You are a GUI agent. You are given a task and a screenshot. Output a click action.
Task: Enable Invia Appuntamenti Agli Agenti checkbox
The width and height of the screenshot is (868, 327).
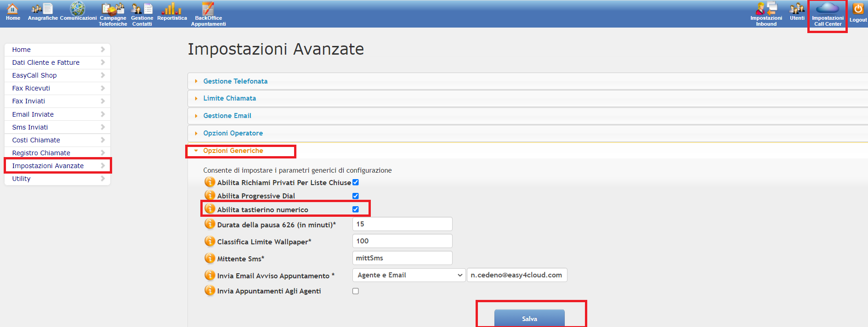pos(356,291)
